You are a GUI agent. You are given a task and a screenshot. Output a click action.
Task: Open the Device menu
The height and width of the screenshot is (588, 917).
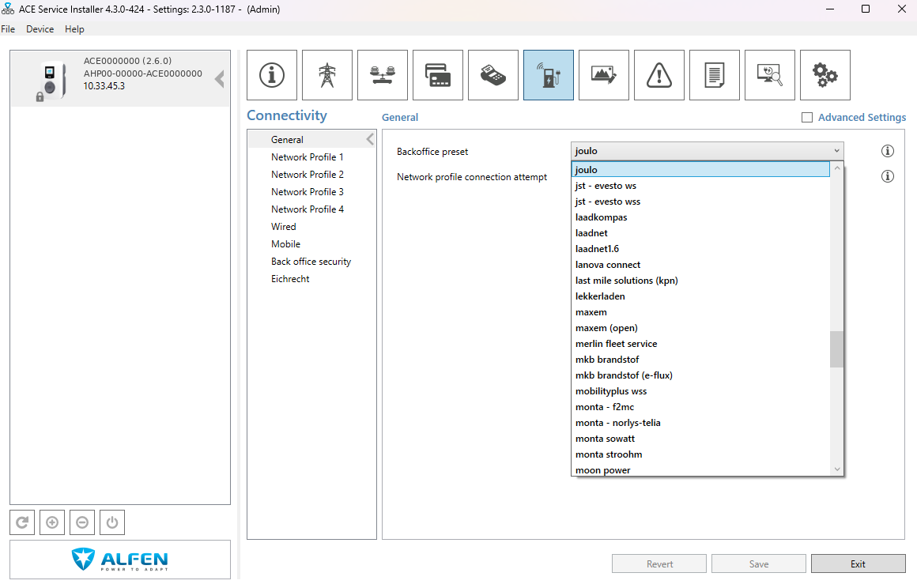(40, 29)
